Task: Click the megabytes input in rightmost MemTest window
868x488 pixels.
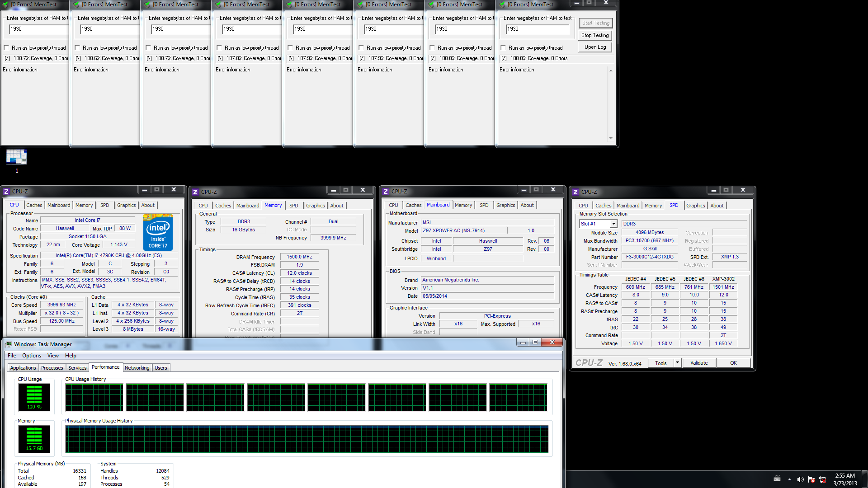Action: (x=537, y=29)
